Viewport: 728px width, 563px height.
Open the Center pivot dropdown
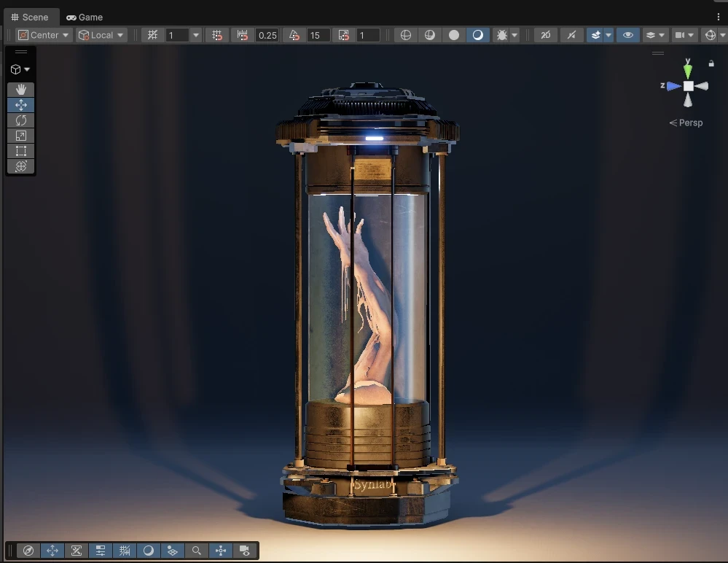42,34
